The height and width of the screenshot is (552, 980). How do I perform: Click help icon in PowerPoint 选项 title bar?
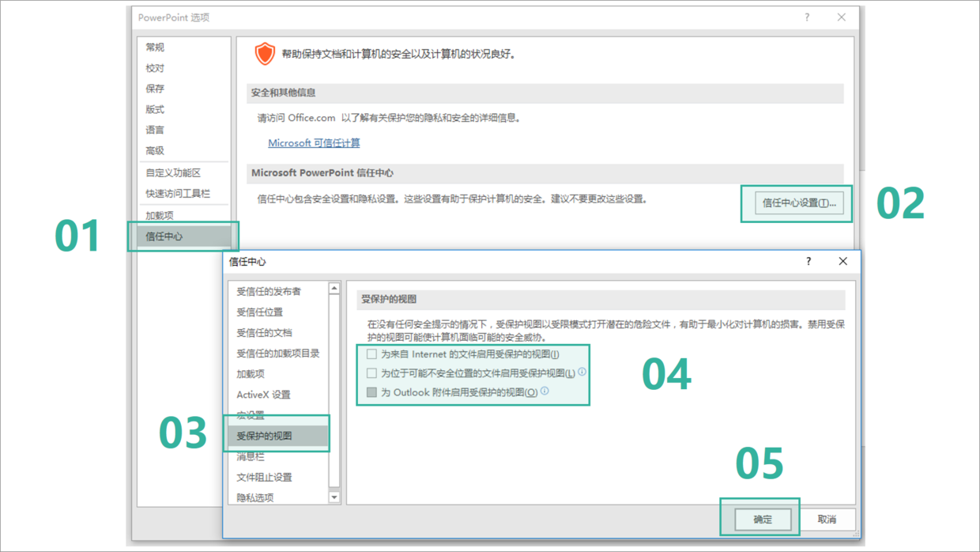pos(807,17)
